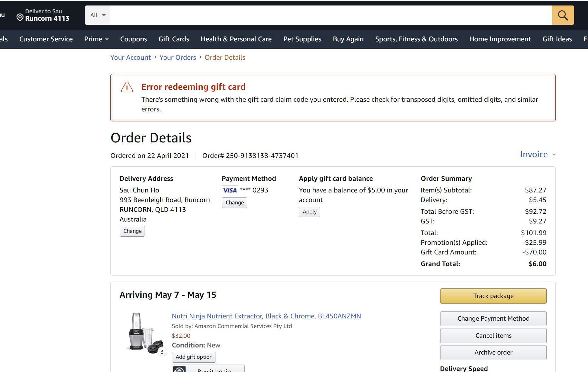This screenshot has height=372, width=588.
Task: Open the Your Orders breadcrumb link
Action: [177, 57]
